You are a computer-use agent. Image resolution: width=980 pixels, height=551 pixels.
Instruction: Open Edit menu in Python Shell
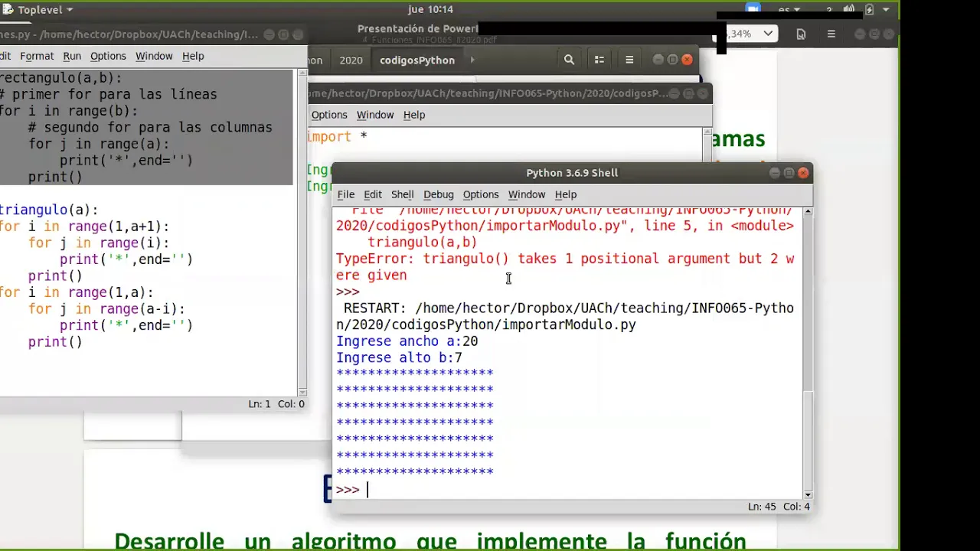click(x=373, y=194)
